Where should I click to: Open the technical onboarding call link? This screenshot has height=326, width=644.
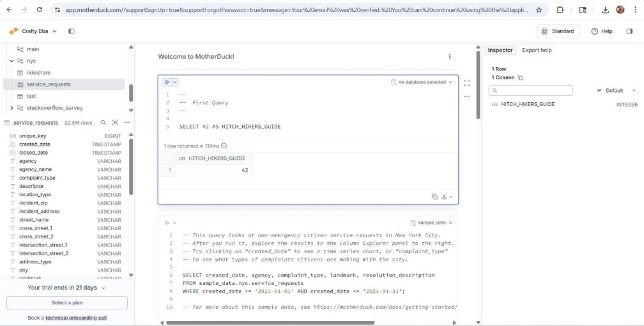(76, 318)
